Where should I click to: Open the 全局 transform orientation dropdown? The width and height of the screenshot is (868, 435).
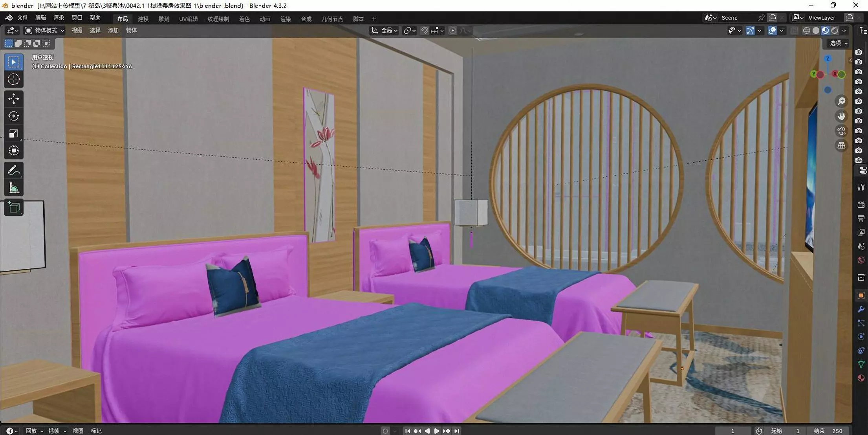coord(385,31)
